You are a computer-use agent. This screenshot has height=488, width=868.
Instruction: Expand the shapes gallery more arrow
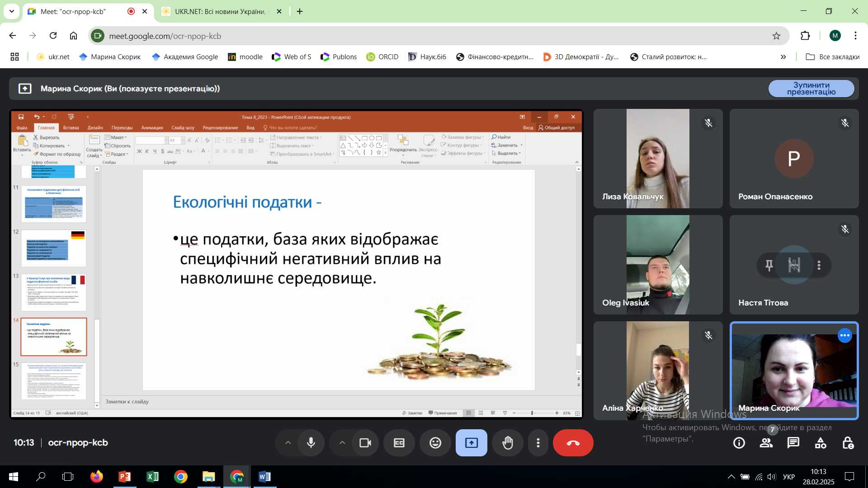[x=386, y=153]
